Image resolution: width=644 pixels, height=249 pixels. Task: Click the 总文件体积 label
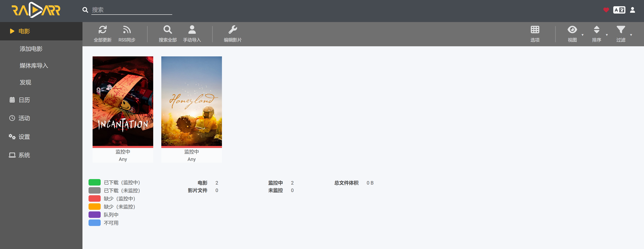pos(346,183)
